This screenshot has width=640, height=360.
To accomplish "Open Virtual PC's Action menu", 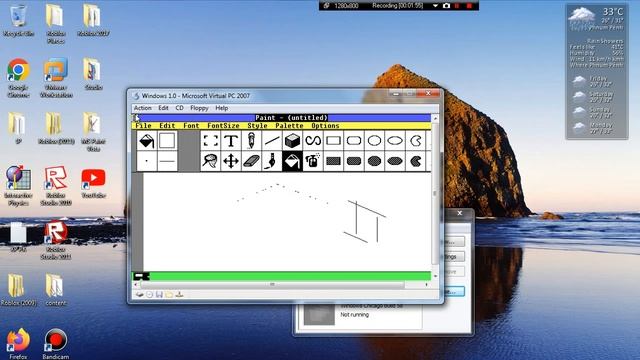I will point(143,108).
